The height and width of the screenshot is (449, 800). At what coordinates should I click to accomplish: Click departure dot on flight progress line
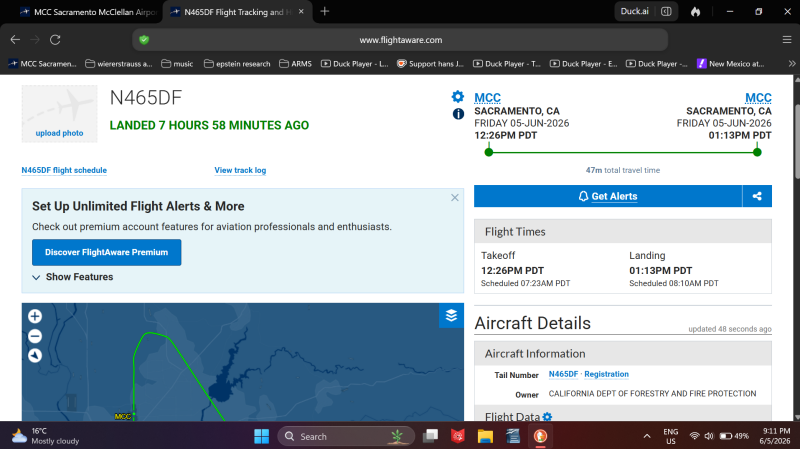[489, 152]
